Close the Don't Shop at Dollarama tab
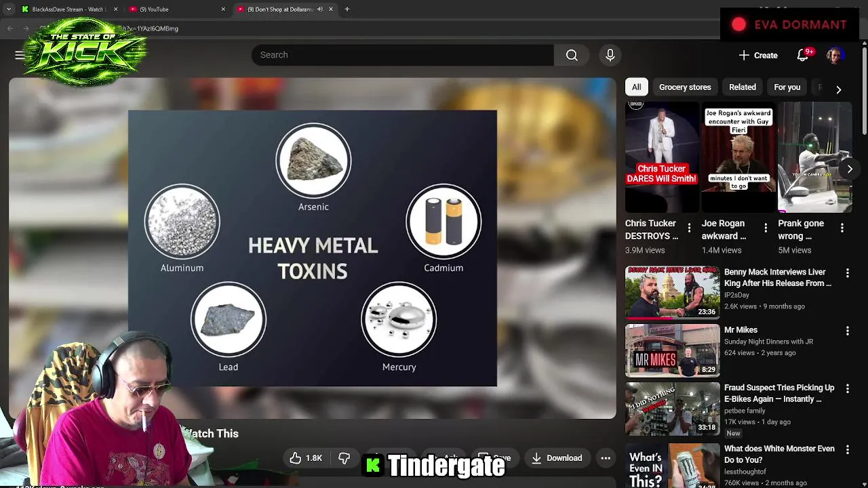 pos(331,9)
